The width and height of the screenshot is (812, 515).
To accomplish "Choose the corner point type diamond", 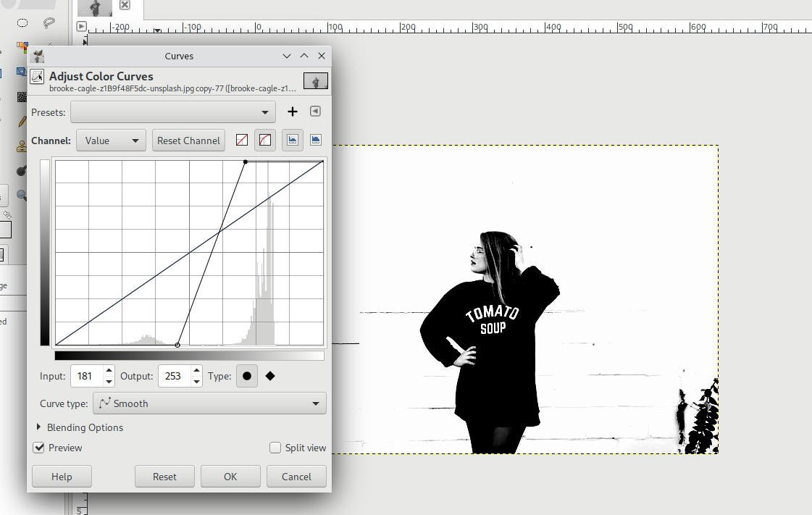I will point(270,376).
